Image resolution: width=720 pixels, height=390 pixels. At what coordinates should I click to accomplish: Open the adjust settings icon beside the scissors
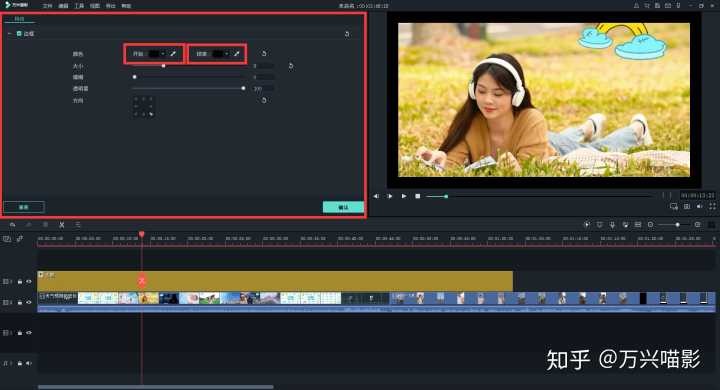(78, 225)
